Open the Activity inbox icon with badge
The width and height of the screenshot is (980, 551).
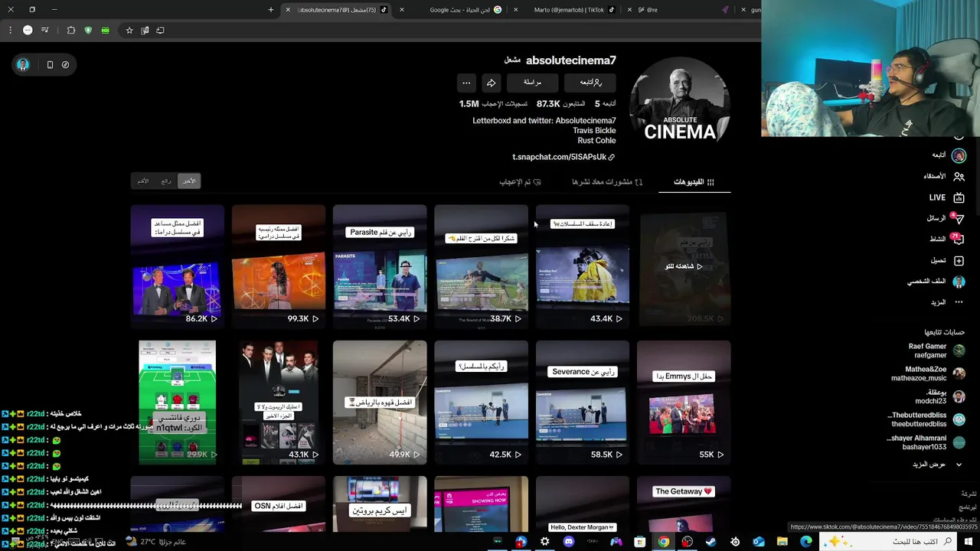point(959,239)
